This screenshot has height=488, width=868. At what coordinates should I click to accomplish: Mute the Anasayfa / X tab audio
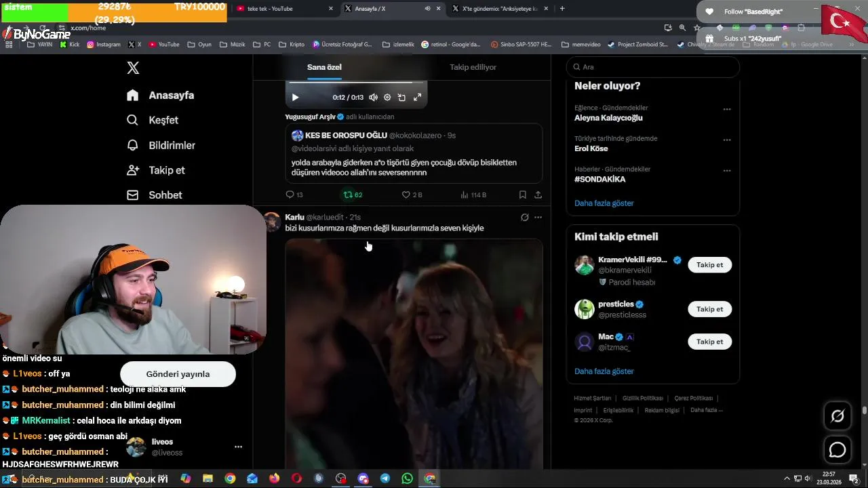427,8
